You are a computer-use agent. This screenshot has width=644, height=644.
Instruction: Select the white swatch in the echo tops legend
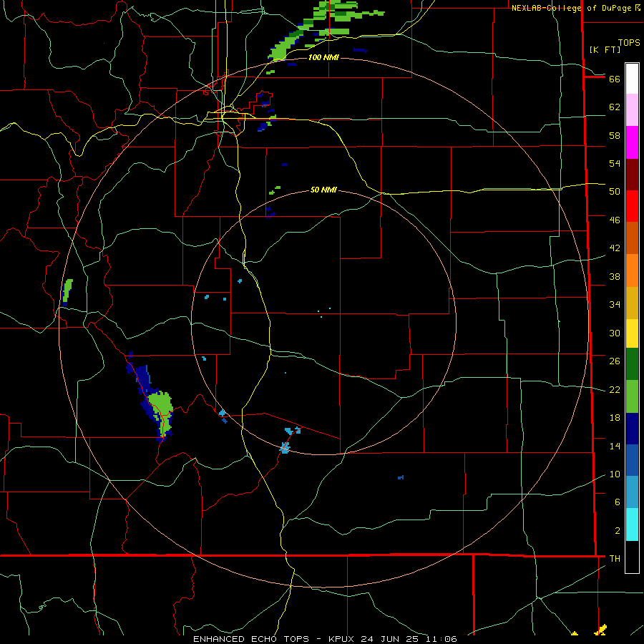click(632, 79)
